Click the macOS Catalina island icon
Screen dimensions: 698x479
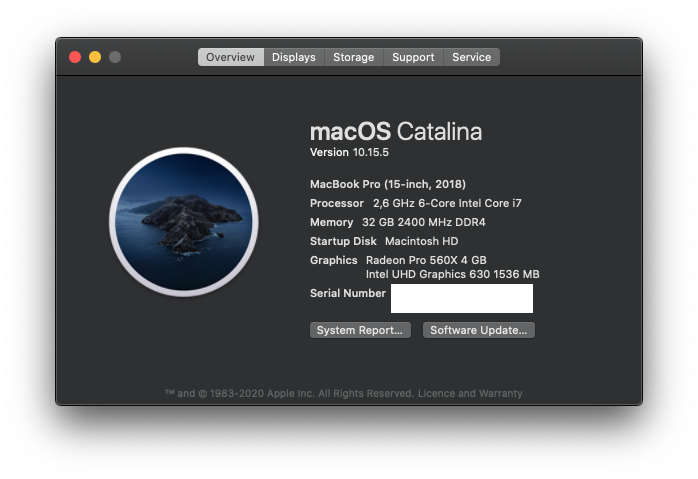184,222
